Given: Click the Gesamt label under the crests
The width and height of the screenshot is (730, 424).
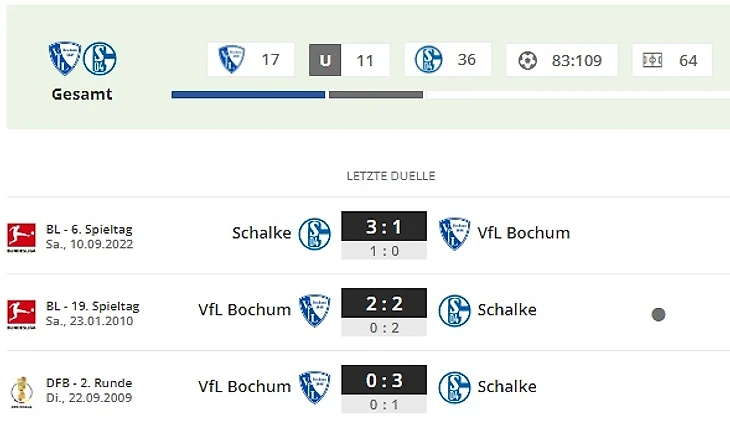Looking at the screenshot, I should pos(82,95).
